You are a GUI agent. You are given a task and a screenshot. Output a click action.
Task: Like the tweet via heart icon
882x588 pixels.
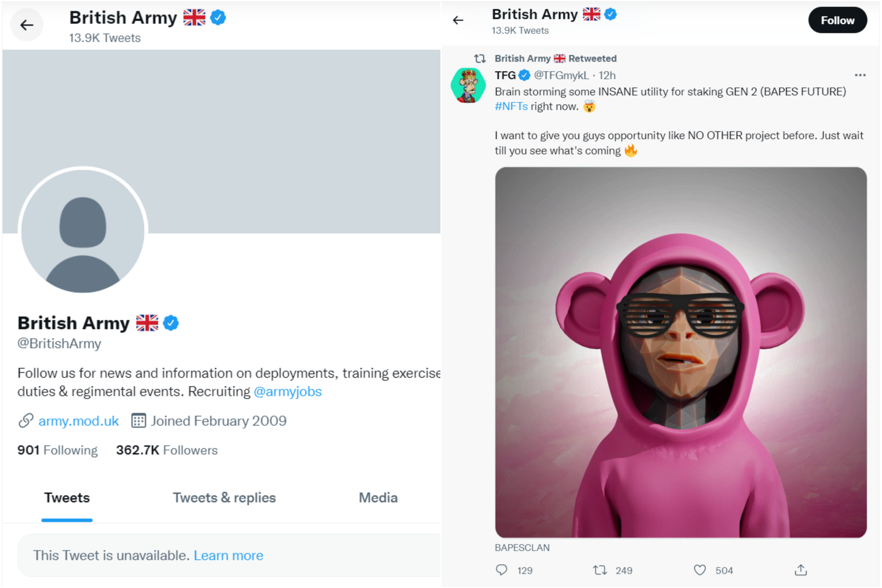699,570
